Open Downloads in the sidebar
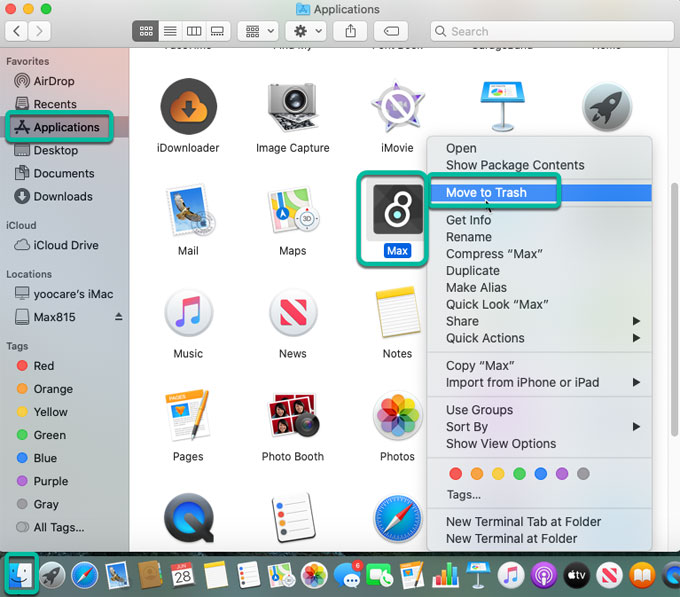Viewport: 680px width, 597px height. pos(63,196)
